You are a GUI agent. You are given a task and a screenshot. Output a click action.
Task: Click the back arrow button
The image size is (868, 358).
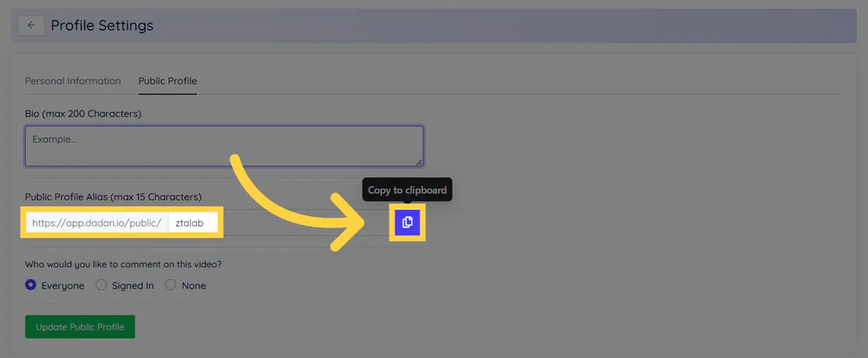[x=31, y=26]
